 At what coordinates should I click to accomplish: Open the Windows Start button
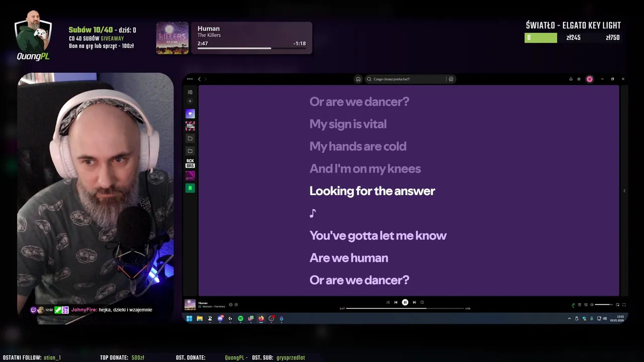189,318
